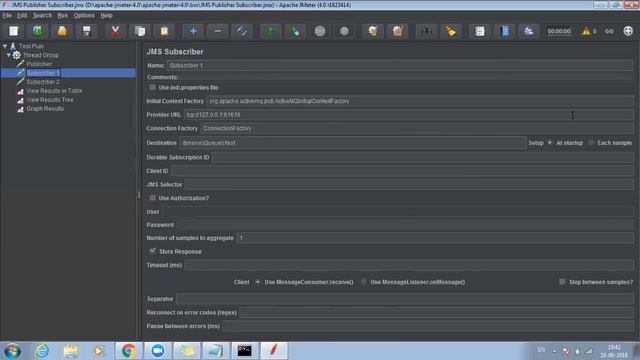Select Graph Results in the tree
The image size is (640, 360).
(x=45, y=109)
